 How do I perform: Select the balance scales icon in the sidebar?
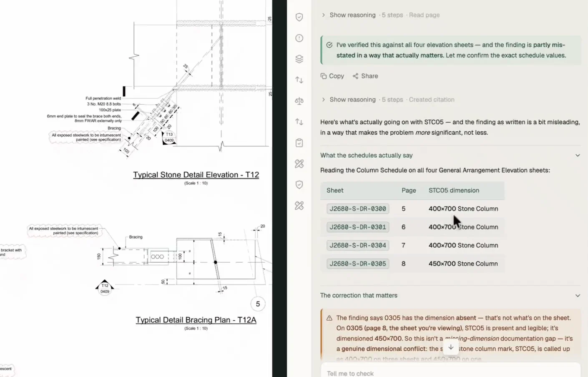point(299,101)
